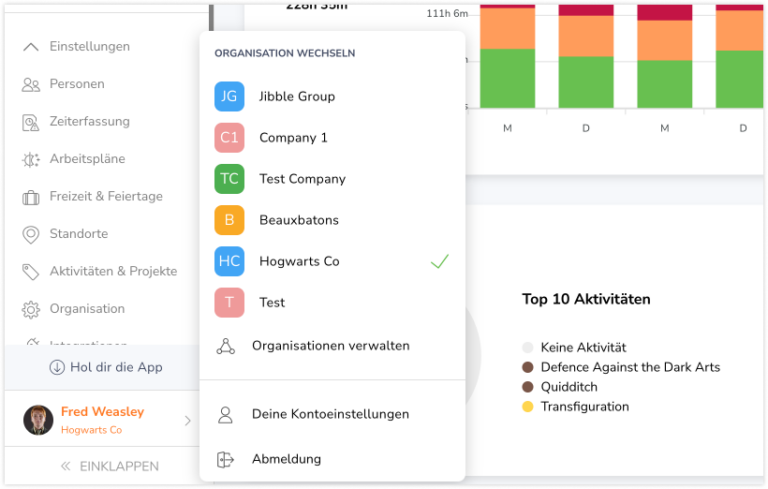Image resolution: width=768 pixels, height=489 pixels.
Task: Choose Test Company from organisation list
Action: [x=302, y=179]
